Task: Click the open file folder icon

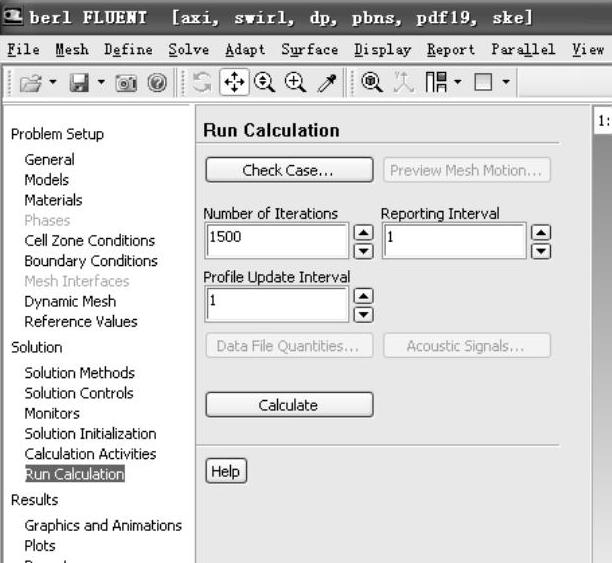Action: [x=28, y=76]
